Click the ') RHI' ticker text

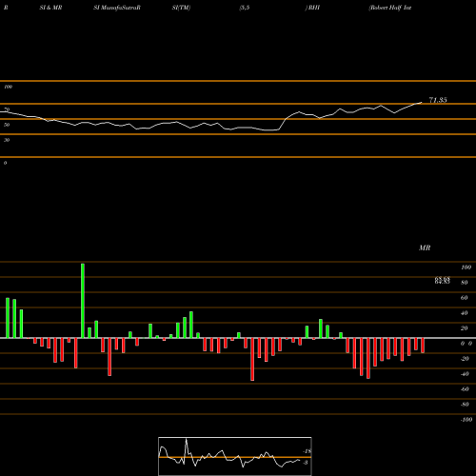[x=312, y=8]
